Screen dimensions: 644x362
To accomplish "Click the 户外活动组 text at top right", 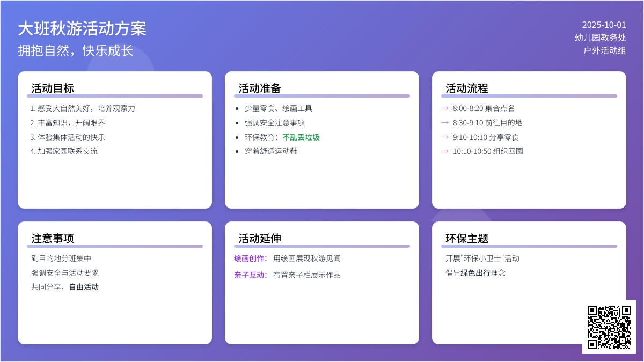I will (605, 50).
